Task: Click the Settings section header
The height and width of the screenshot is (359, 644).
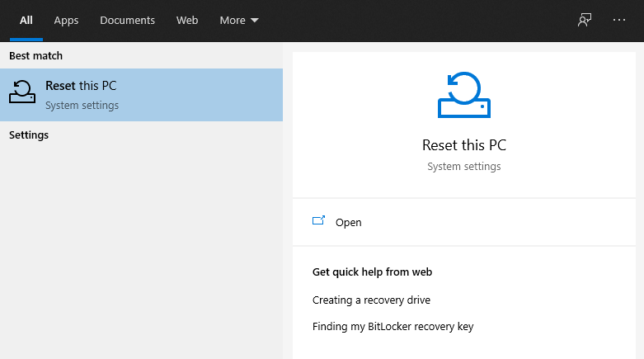Action: (29, 135)
